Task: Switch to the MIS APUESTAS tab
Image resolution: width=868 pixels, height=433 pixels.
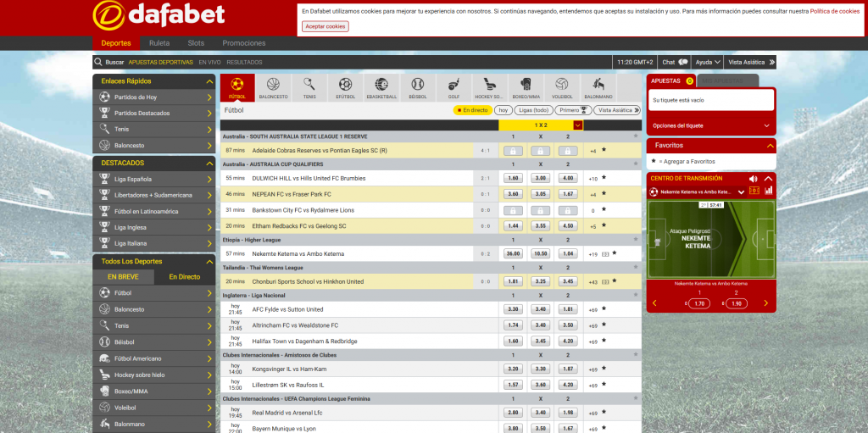Action: (x=727, y=80)
